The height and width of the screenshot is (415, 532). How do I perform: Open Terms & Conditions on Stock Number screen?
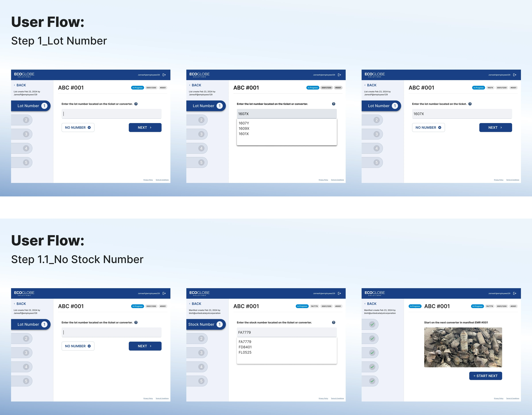point(337,398)
